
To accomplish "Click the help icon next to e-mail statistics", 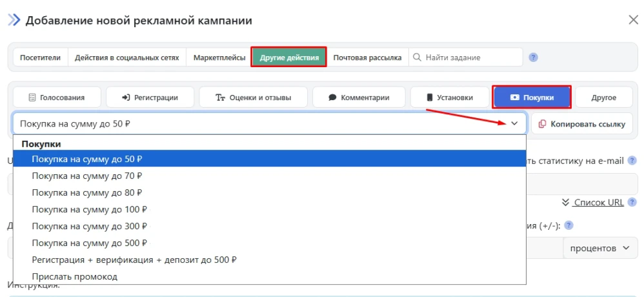I will point(632,161).
